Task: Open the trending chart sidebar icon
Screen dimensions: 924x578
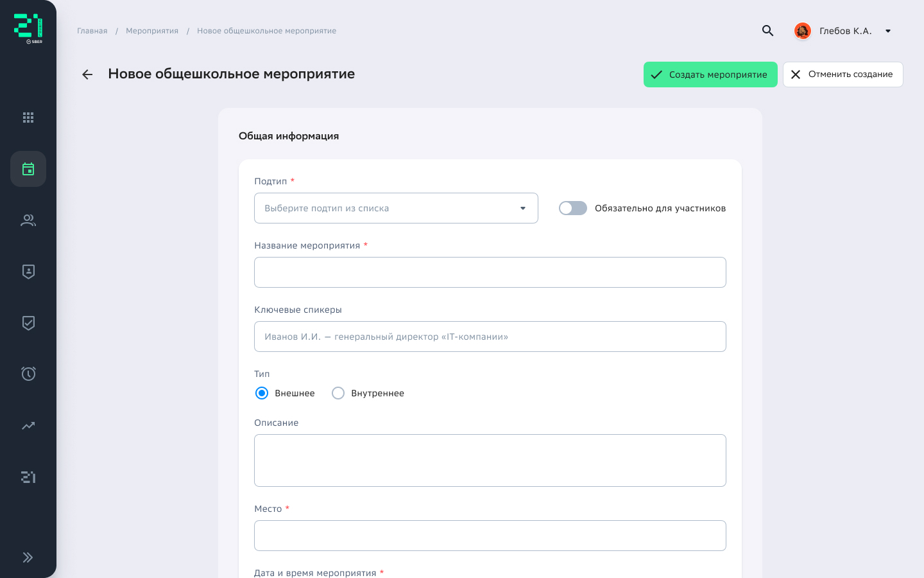Action: (28, 426)
